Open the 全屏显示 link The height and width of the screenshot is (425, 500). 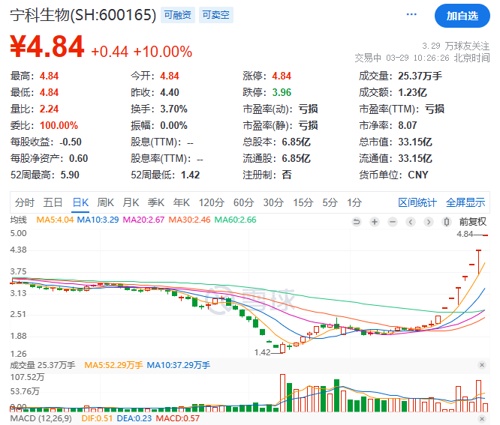coord(465,202)
